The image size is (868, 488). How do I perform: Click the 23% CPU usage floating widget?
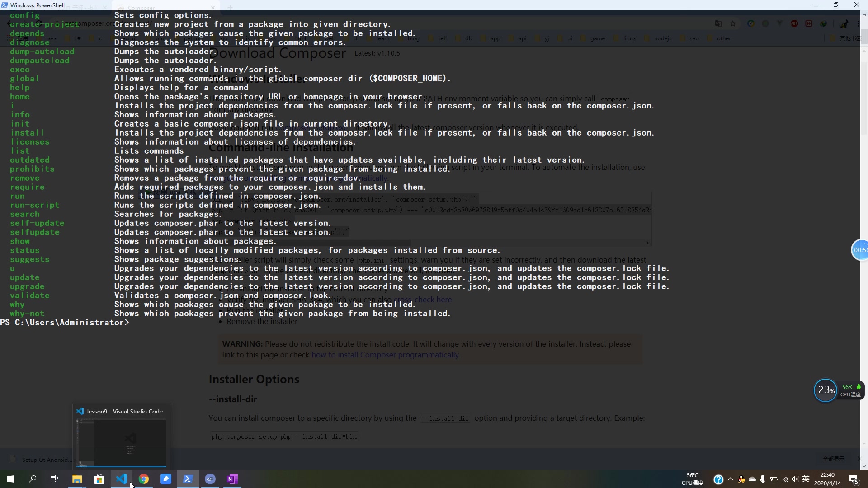826,390
